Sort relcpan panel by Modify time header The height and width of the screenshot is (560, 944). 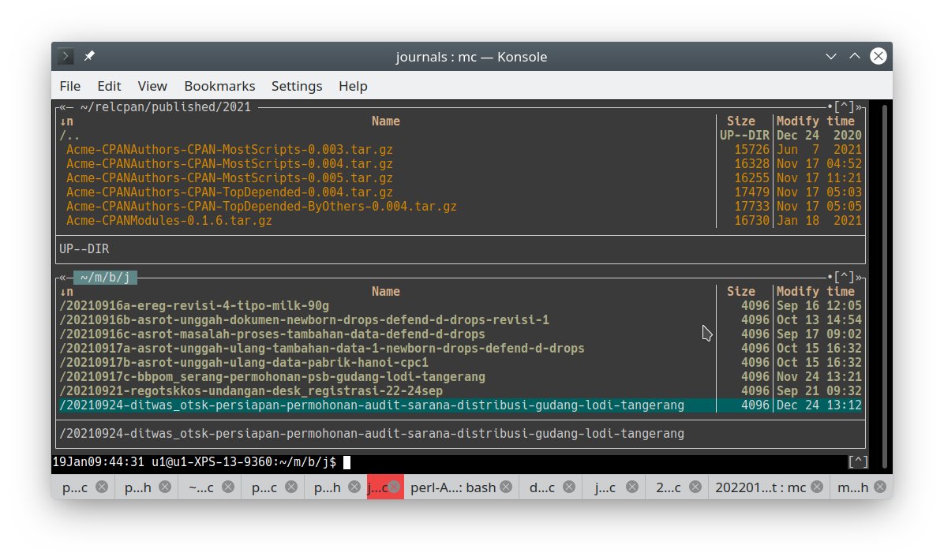816,121
